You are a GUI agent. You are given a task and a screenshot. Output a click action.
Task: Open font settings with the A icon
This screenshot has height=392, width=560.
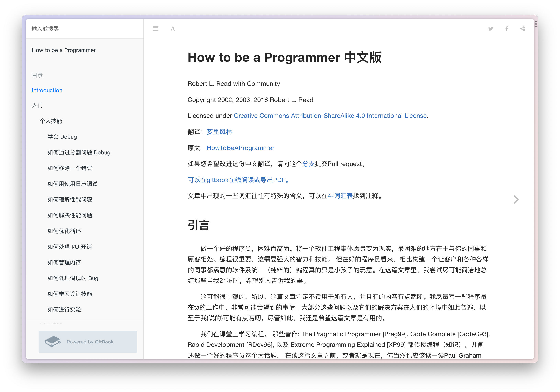click(x=173, y=29)
